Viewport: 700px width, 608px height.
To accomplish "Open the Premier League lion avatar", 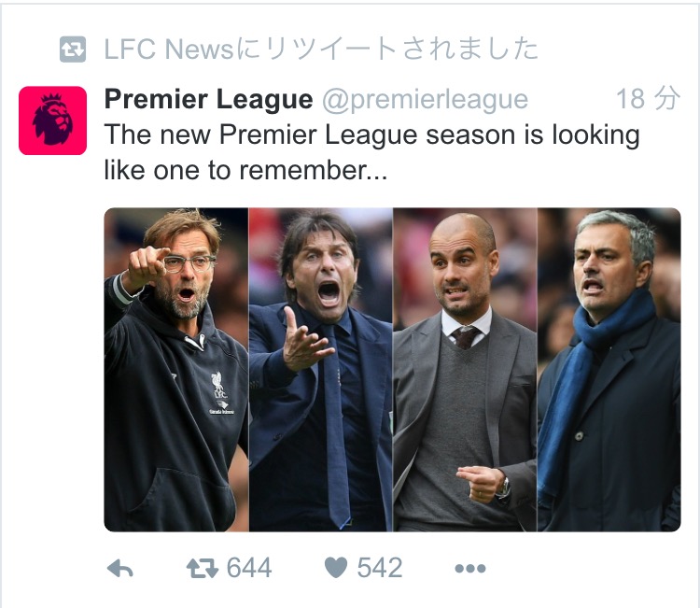I will click(x=52, y=120).
